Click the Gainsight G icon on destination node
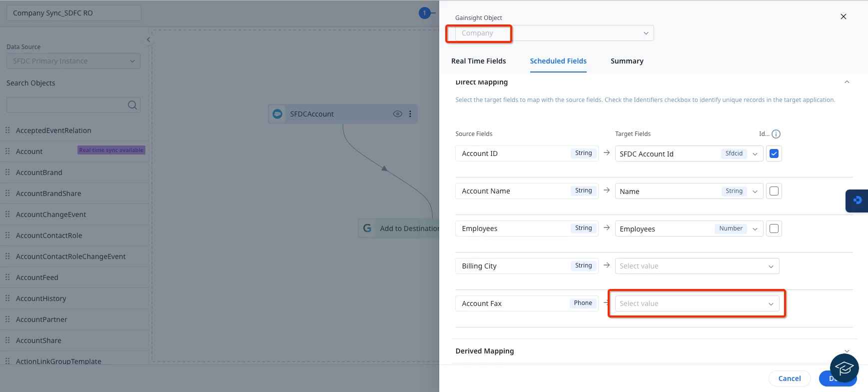The width and height of the screenshot is (868, 392). [x=367, y=228]
